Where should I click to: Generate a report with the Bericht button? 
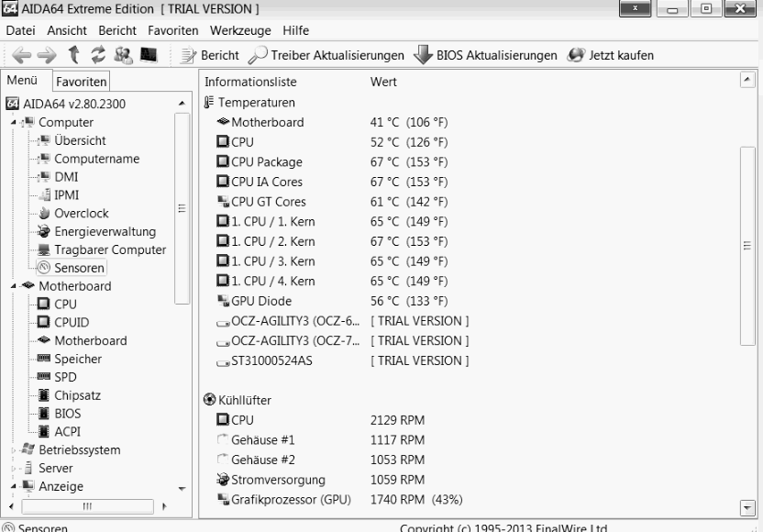coord(210,55)
